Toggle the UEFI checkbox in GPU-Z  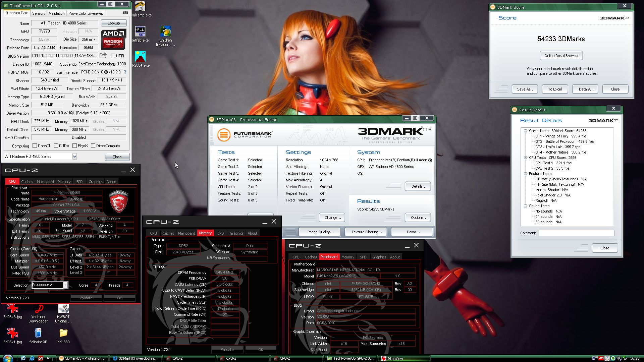113,56
